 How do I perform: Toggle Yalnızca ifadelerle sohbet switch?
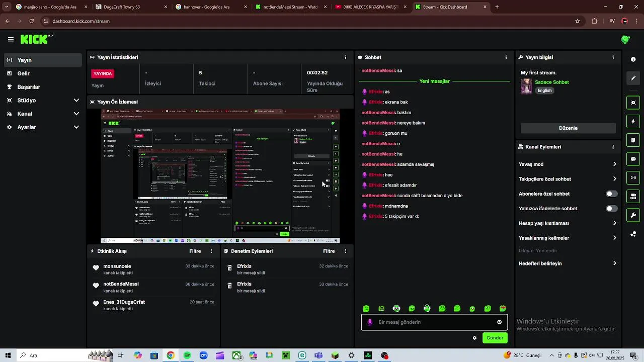611,208
